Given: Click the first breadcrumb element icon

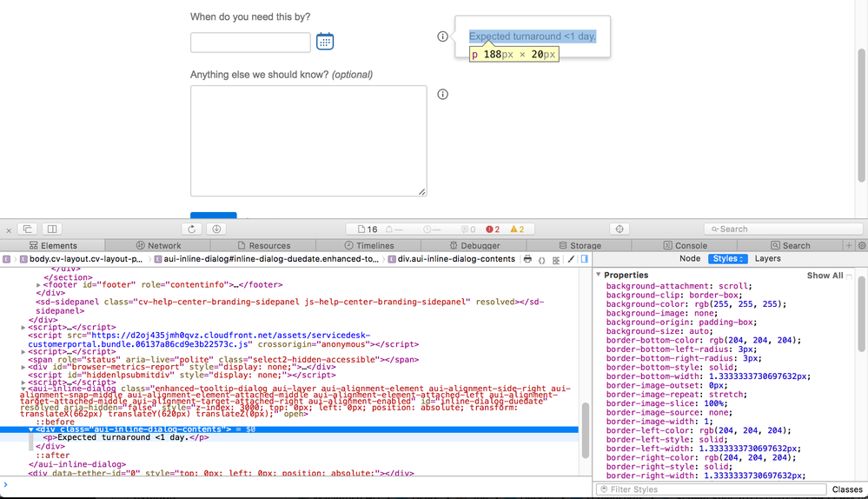Looking at the screenshot, I should (6, 259).
